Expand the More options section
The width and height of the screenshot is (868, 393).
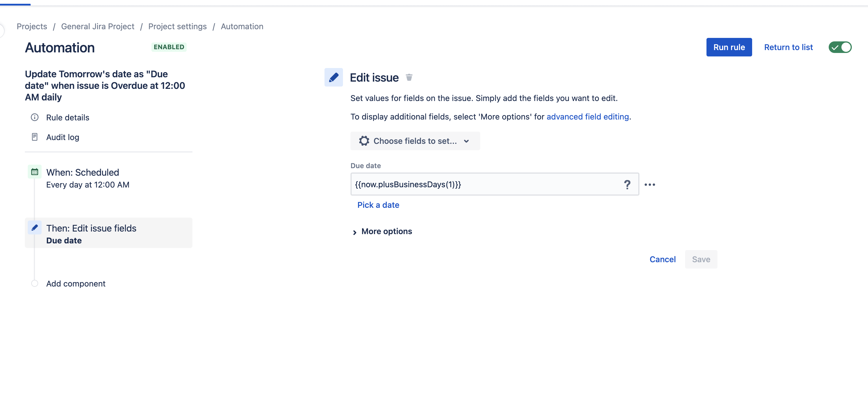tap(387, 231)
